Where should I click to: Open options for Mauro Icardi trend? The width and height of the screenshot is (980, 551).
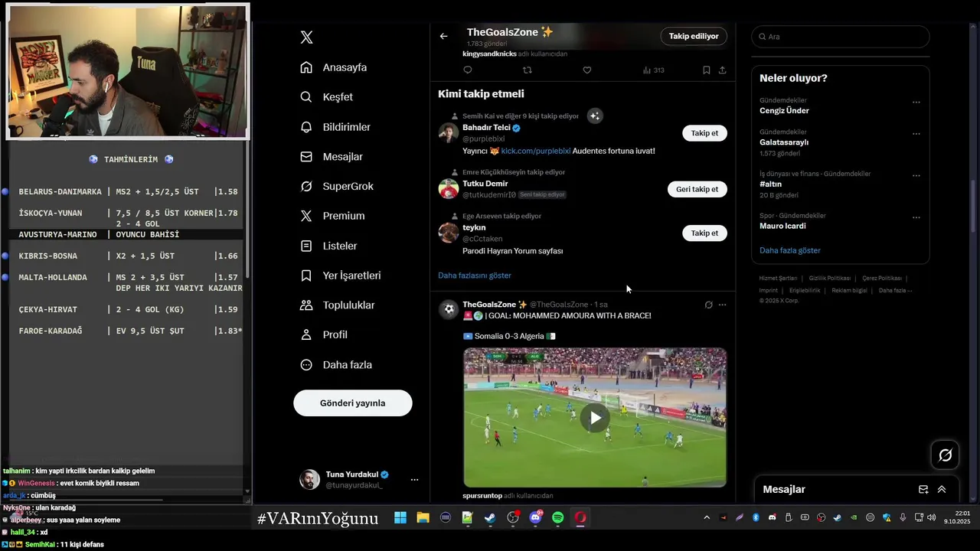click(916, 217)
